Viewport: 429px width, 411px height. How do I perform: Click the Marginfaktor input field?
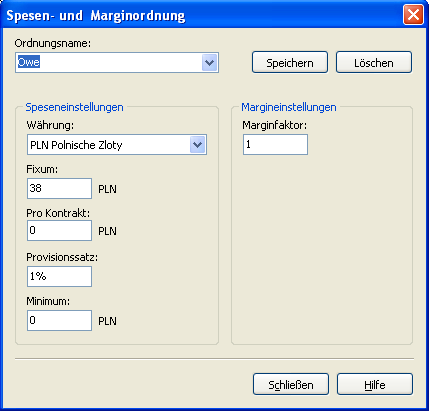click(275, 144)
